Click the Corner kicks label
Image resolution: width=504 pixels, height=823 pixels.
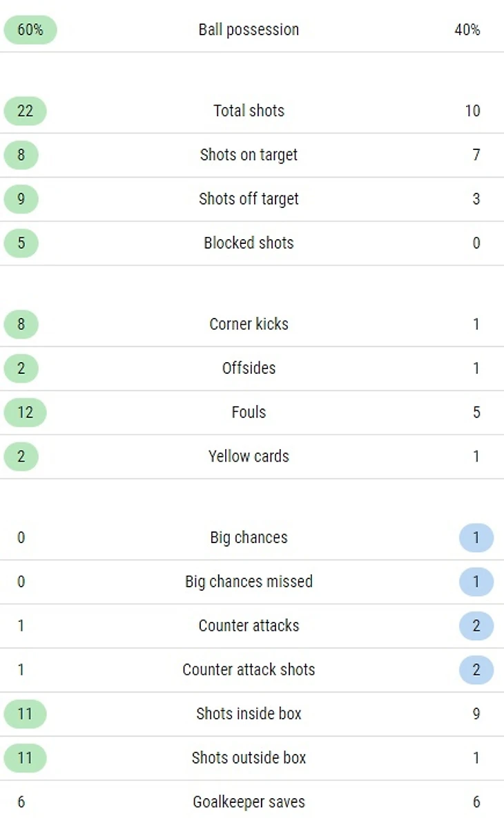tap(249, 324)
